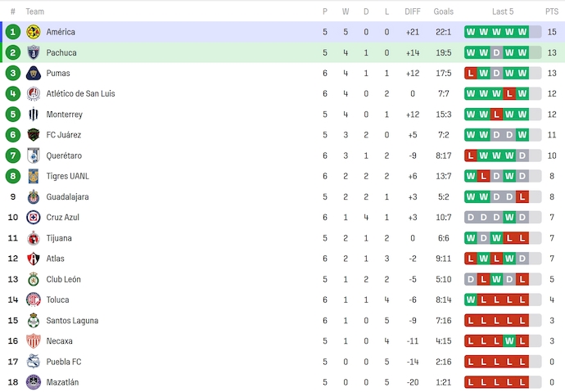The width and height of the screenshot is (565, 392).
Task: Sort table by PTS column header
Action: coord(552,11)
